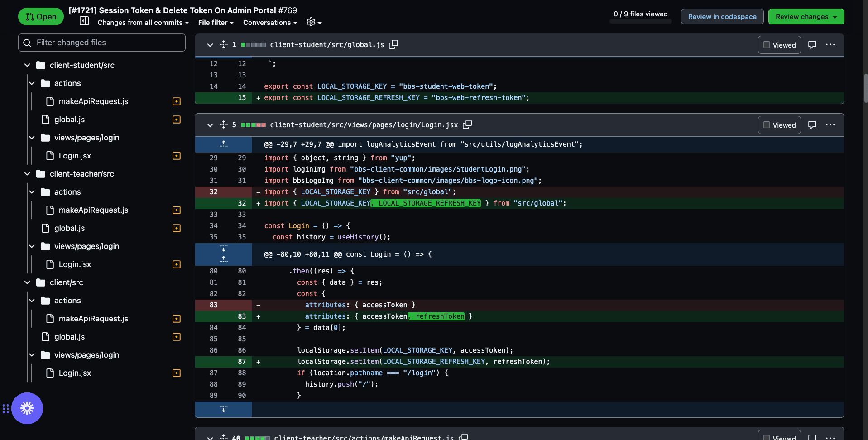Open client-teacher Login.jsx in tree
Image resolution: width=868 pixels, height=440 pixels.
pyautogui.click(x=75, y=264)
